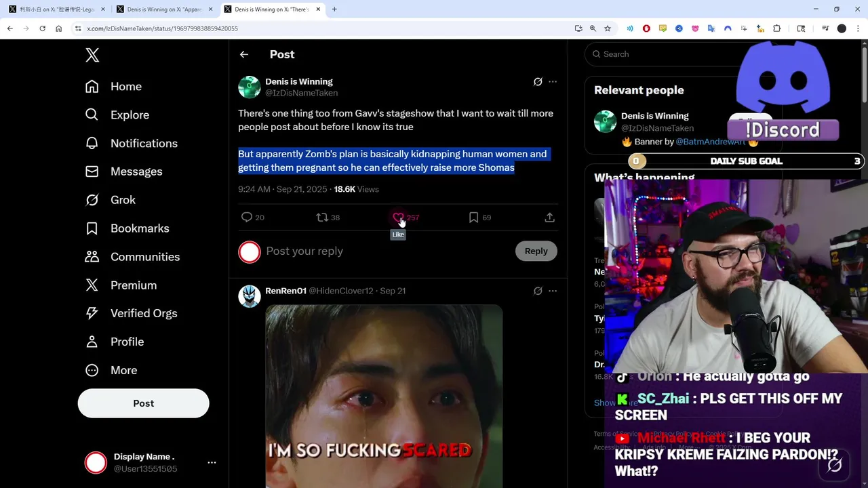Click the 'Post your reply' field
The width and height of the screenshot is (868, 488).
(x=387, y=251)
